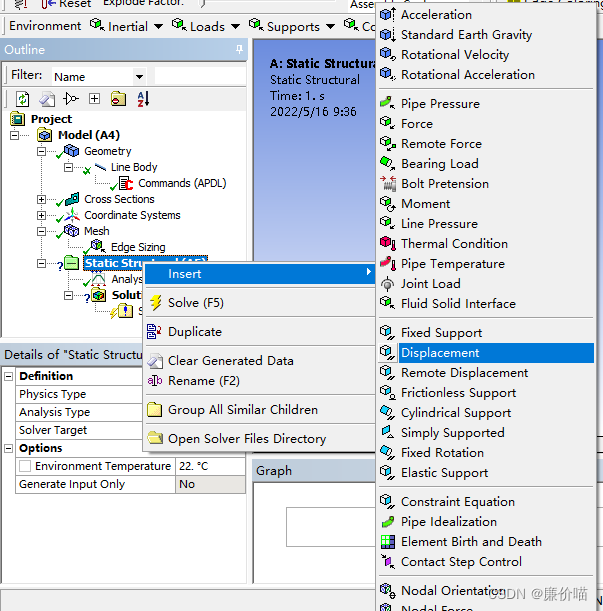Choose Duplicate from context menu
The width and height of the screenshot is (603, 611).
(260, 332)
